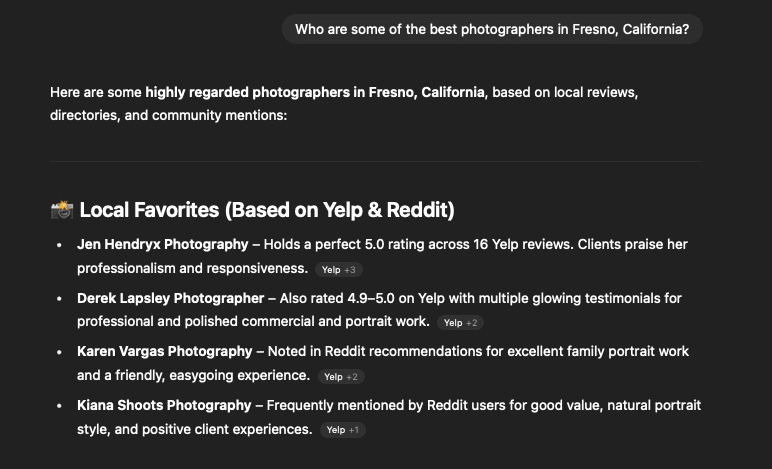
Task: Click the "Jen Hendryx Photography" bold name
Action: tap(162, 244)
